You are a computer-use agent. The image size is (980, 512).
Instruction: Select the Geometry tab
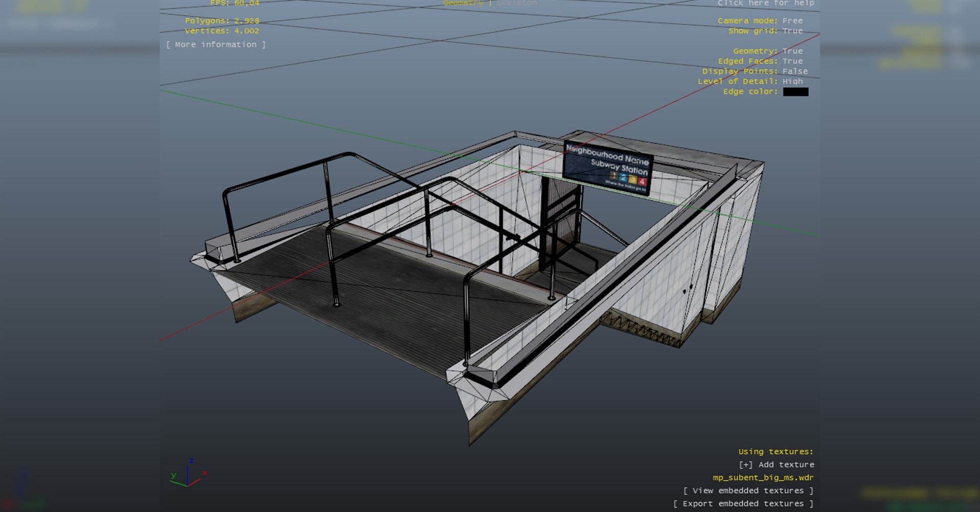point(463,3)
